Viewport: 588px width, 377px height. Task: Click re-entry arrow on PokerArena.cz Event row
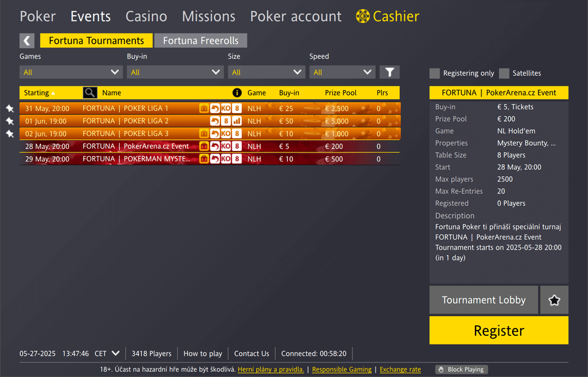tap(215, 146)
